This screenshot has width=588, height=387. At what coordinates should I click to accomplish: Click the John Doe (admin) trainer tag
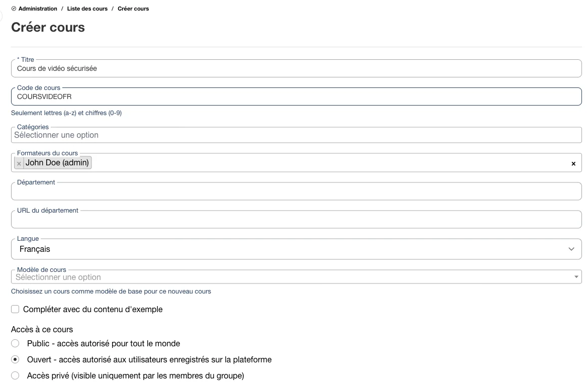coord(57,163)
